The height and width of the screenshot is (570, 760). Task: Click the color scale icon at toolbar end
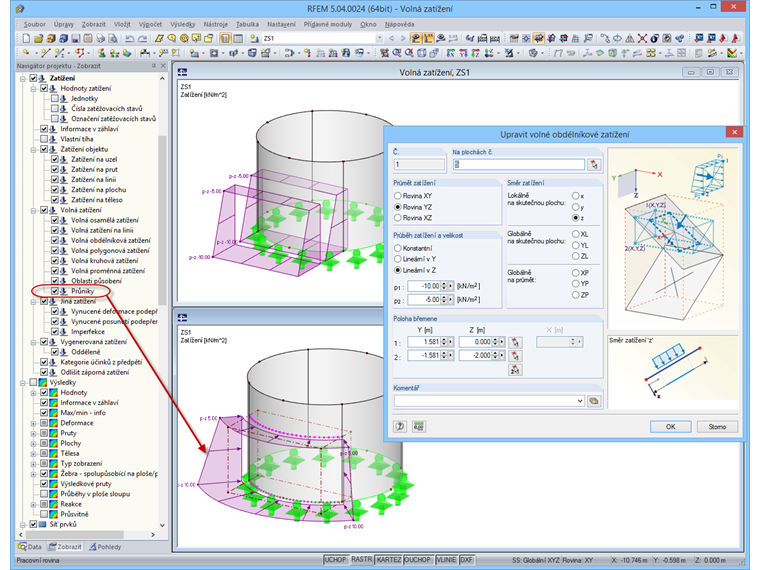pyautogui.click(x=732, y=53)
